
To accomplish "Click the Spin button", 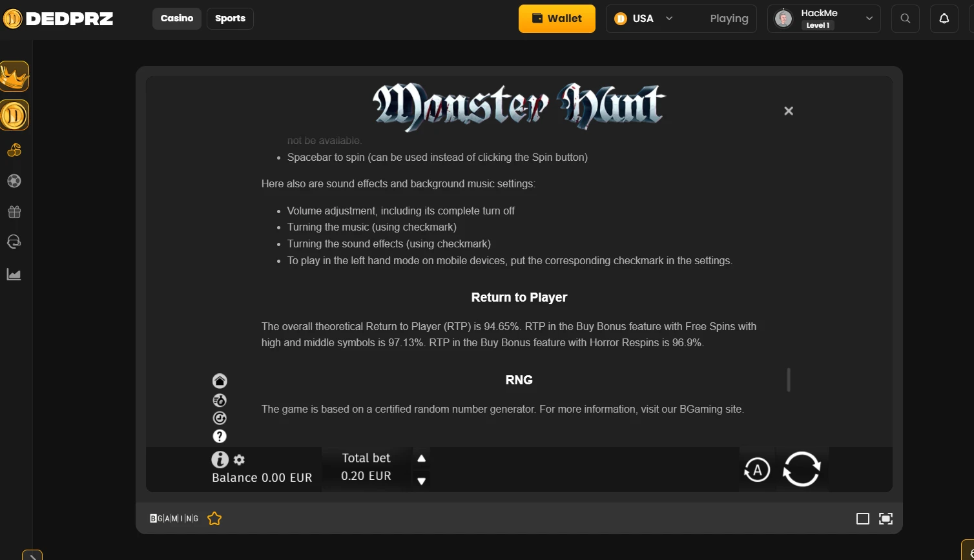I will point(802,469).
